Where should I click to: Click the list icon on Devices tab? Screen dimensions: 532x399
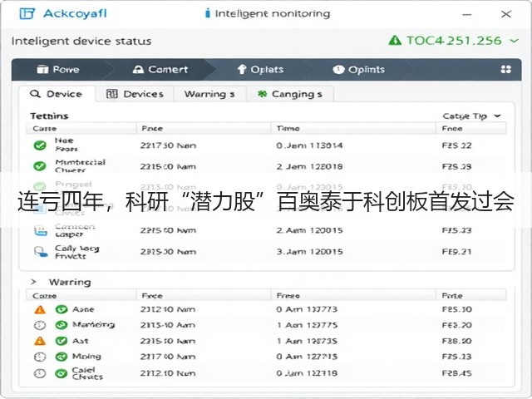click(x=112, y=94)
